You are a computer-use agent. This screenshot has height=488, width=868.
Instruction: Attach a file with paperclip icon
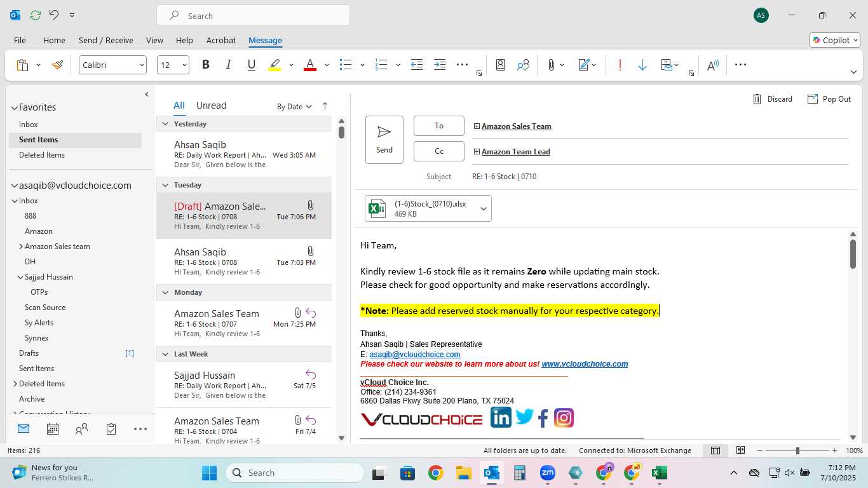551,65
